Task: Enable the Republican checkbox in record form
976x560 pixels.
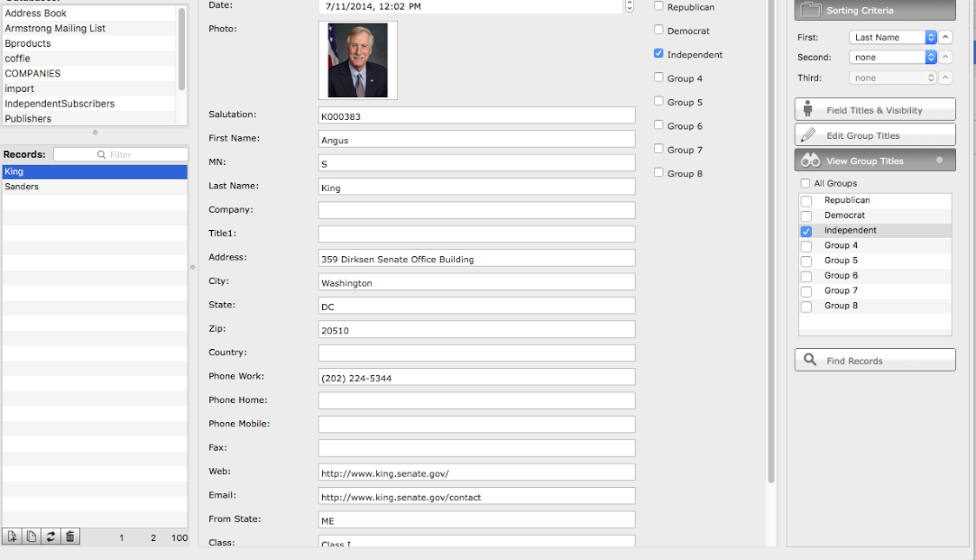Action: (659, 6)
